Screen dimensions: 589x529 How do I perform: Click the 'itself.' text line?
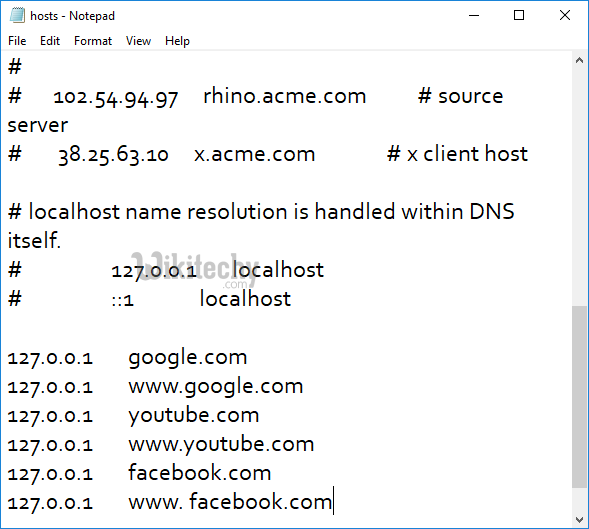point(34,240)
